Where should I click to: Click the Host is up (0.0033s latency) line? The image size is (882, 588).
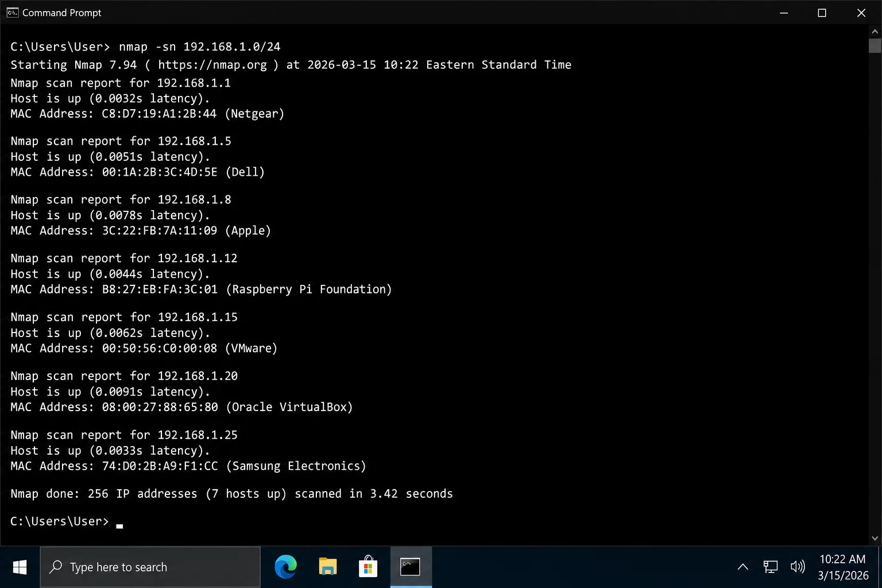pyautogui.click(x=110, y=451)
